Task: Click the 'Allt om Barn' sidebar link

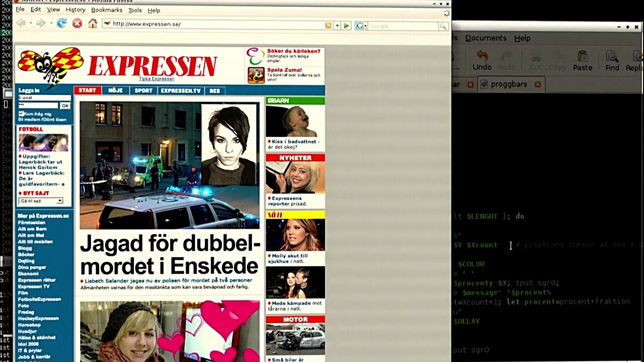Action: tap(32, 229)
